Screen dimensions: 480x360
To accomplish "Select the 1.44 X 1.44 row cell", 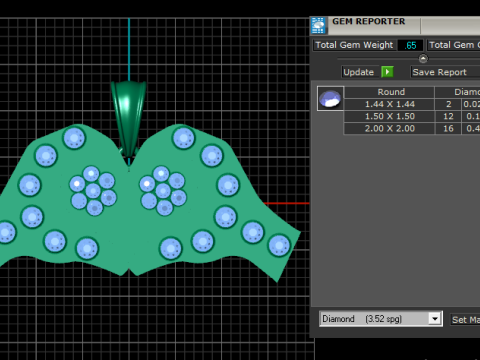I will click(390, 104).
